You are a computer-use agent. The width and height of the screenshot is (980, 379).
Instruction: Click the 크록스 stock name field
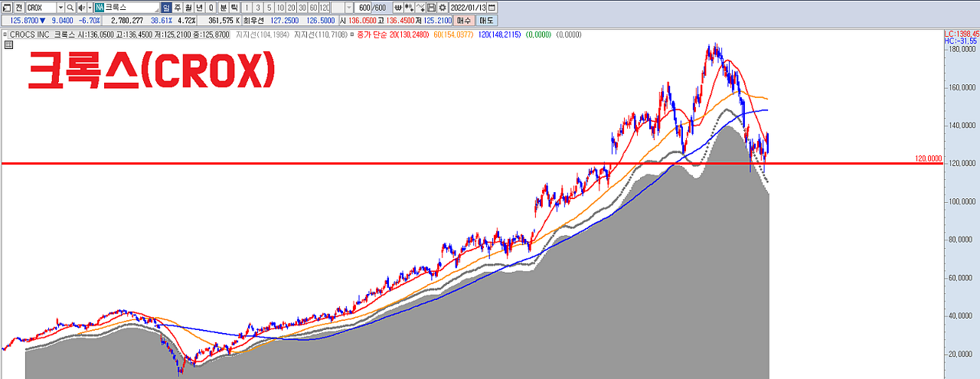(132, 7)
